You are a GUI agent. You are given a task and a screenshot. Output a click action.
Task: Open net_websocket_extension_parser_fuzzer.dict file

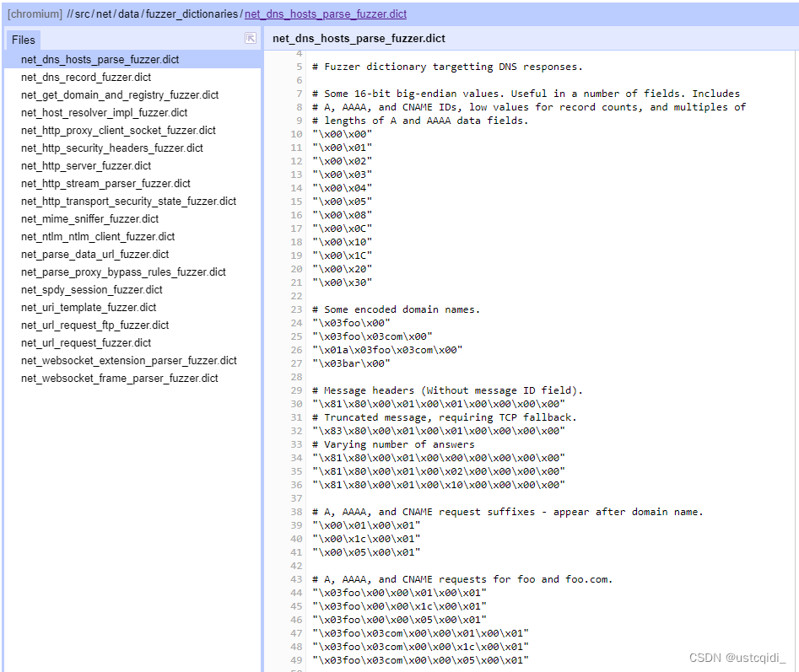pos(129,360)
